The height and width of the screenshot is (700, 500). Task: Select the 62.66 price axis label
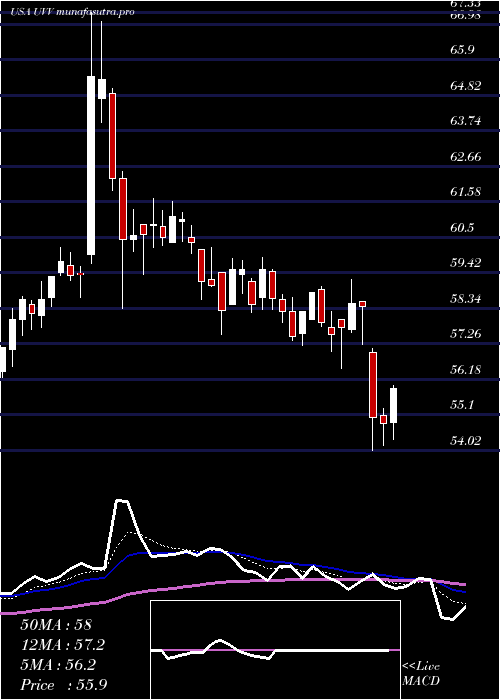click(x=466, y=157)
